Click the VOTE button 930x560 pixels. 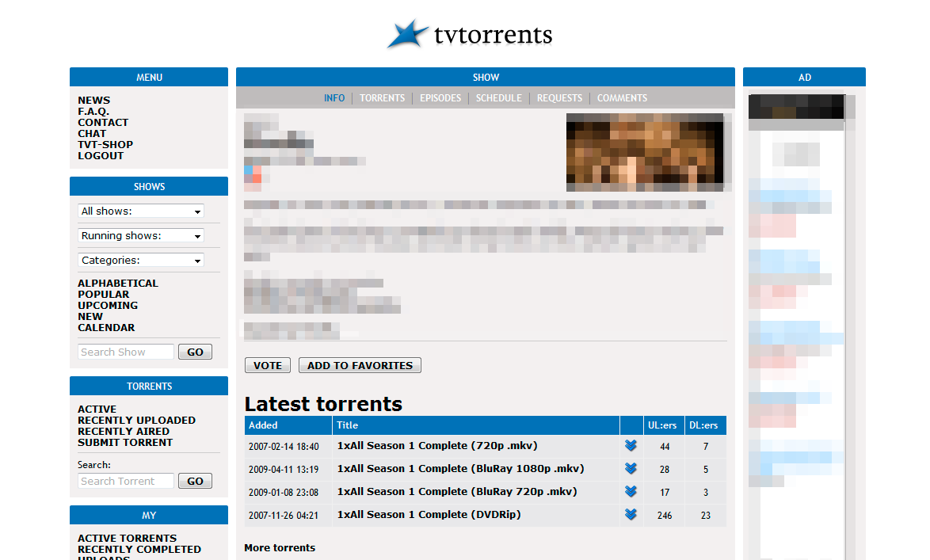point(267,365)
